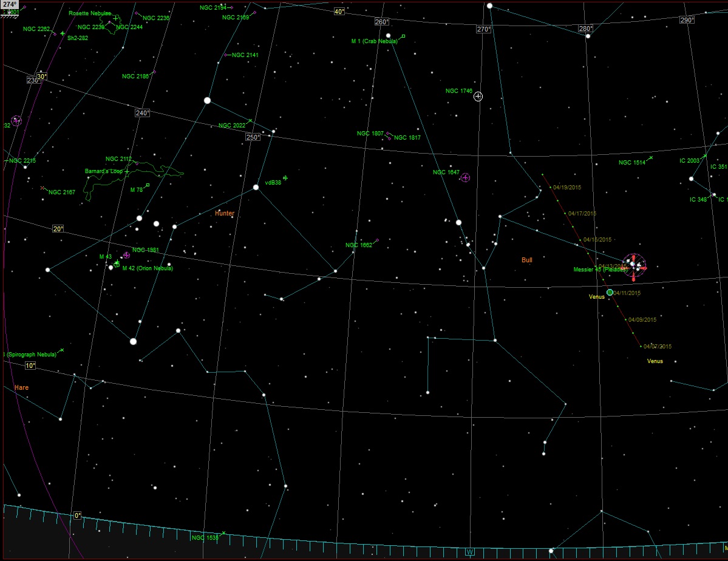Image resolution: width=728 pixels, height=561 pixels.
Task: Select the green Venus planet disc
Action: (x=610, y=292)
